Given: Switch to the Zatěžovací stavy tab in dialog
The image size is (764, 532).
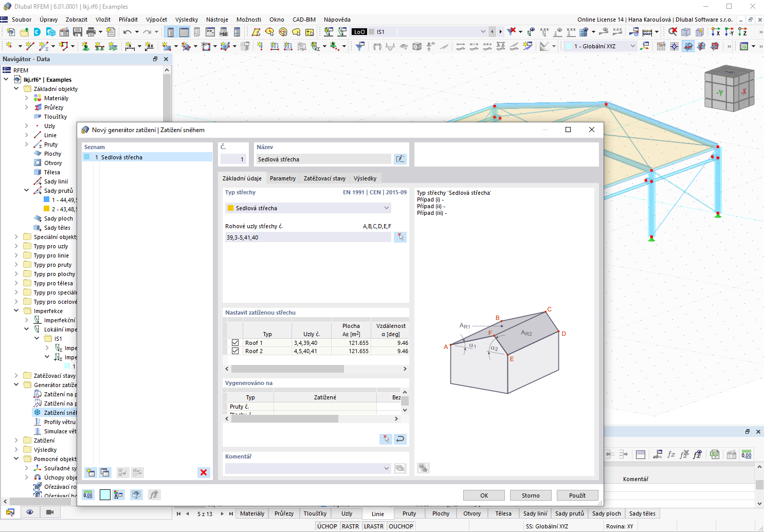Looking at the screenshot, I should [x=324, y=178].
